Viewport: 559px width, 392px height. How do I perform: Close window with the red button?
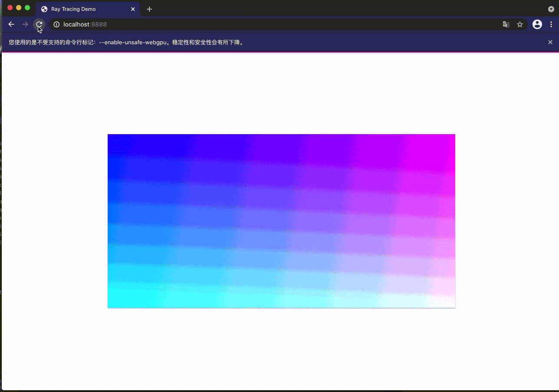click(x=10, y=8)
